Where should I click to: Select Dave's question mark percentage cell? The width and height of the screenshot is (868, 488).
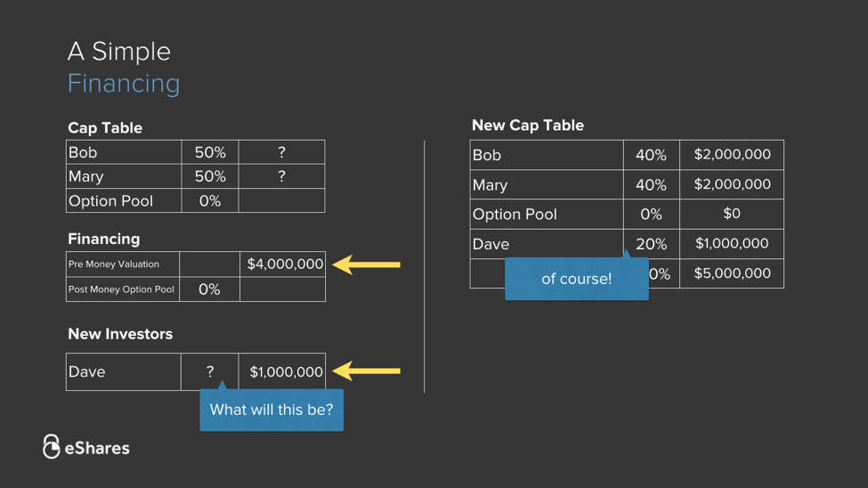coord(210,372)
